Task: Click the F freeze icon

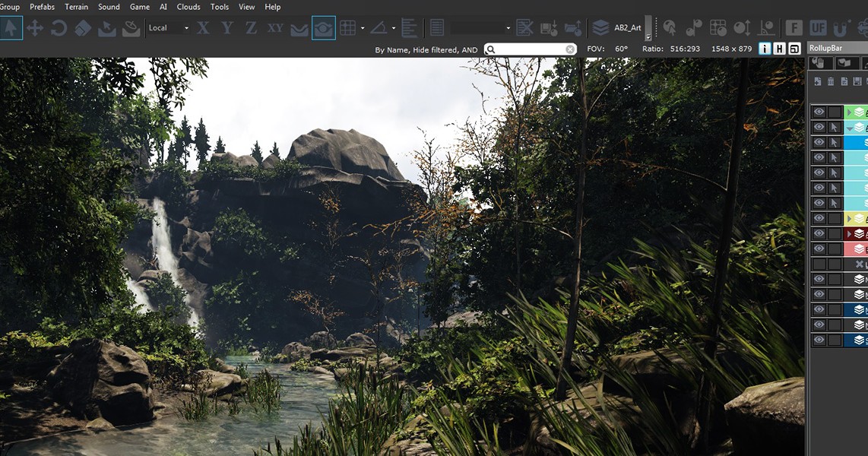Action: coord(794,27)
